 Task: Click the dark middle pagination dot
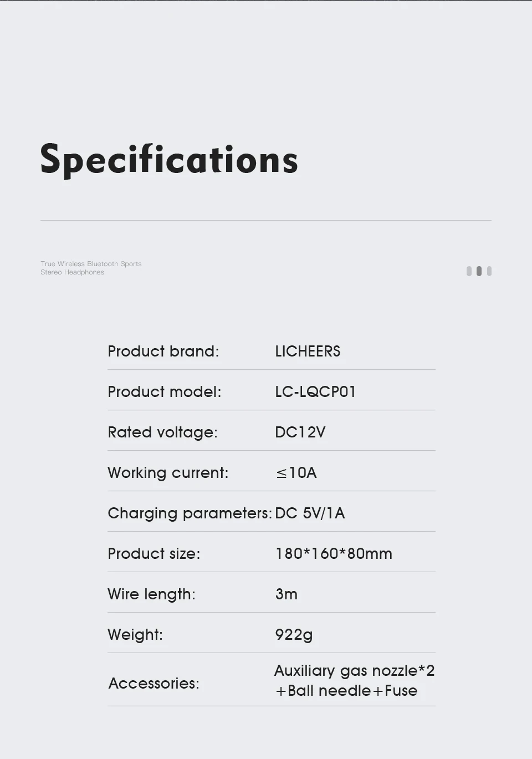click(479, 271)
